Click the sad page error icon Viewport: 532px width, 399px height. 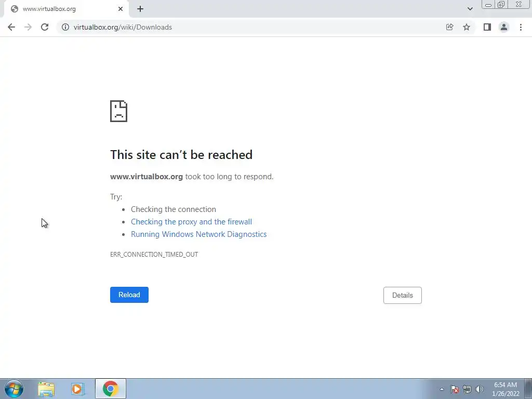(119, 111)
